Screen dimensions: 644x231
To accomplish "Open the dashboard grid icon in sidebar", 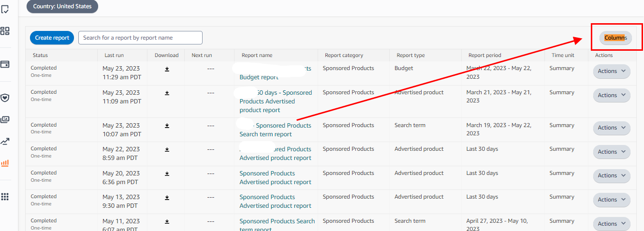I will (x=5, y=31).
